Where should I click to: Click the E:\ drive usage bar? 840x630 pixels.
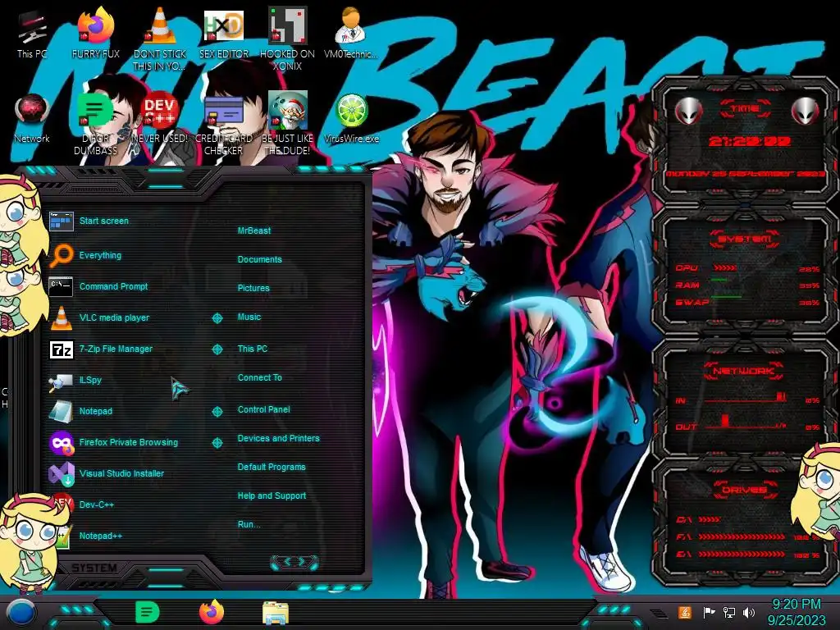pos(742,555)
